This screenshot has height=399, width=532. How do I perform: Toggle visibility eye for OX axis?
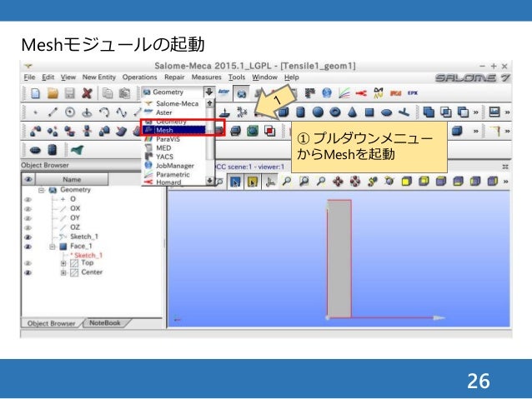click(x=28, y=209)
